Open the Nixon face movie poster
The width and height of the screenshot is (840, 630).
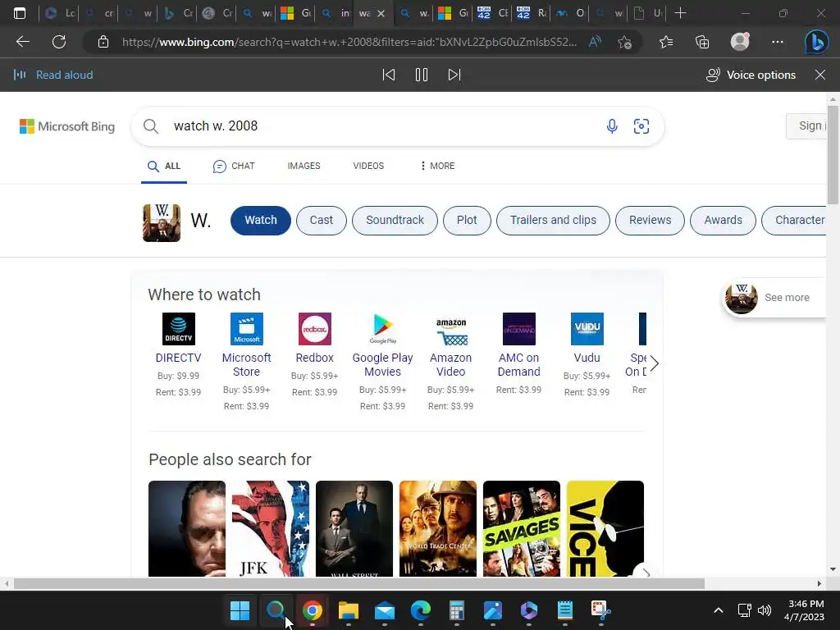tap(187, 529)
